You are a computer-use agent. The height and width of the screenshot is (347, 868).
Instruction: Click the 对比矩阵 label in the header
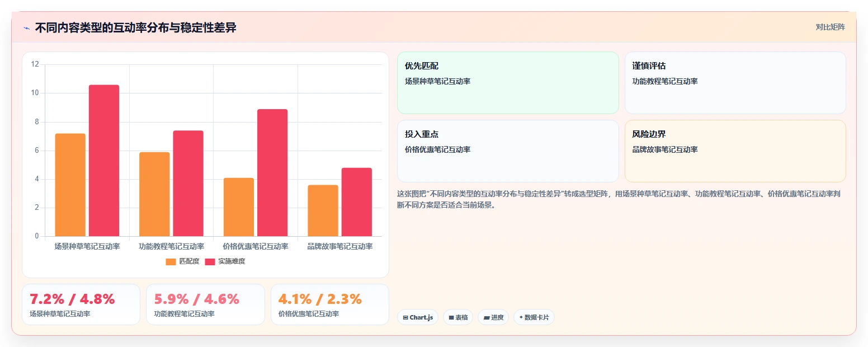[830, 27]
